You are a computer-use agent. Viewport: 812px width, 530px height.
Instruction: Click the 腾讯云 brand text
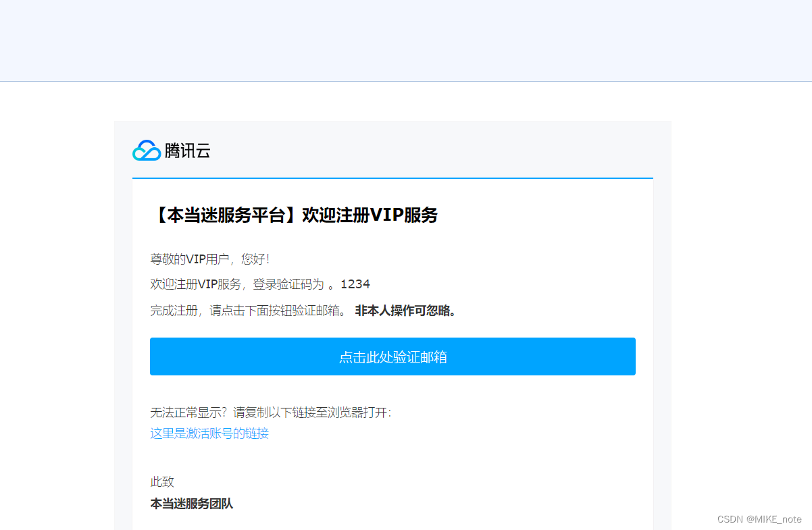[x=188, y=151]
